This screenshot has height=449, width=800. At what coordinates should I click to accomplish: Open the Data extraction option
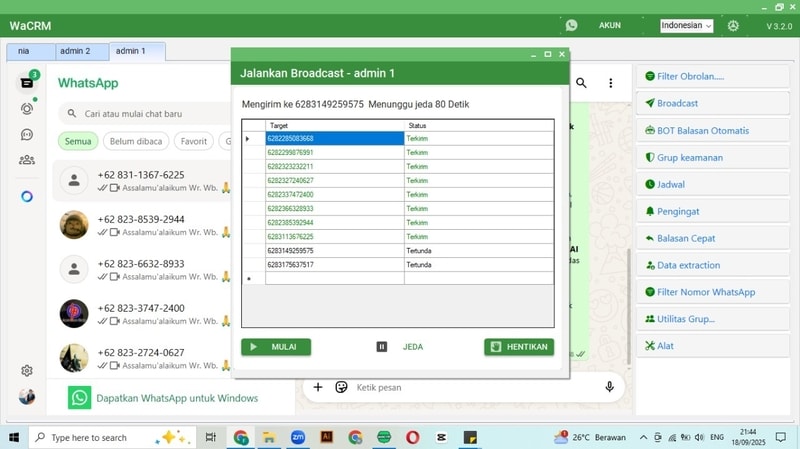pos(713,265)
